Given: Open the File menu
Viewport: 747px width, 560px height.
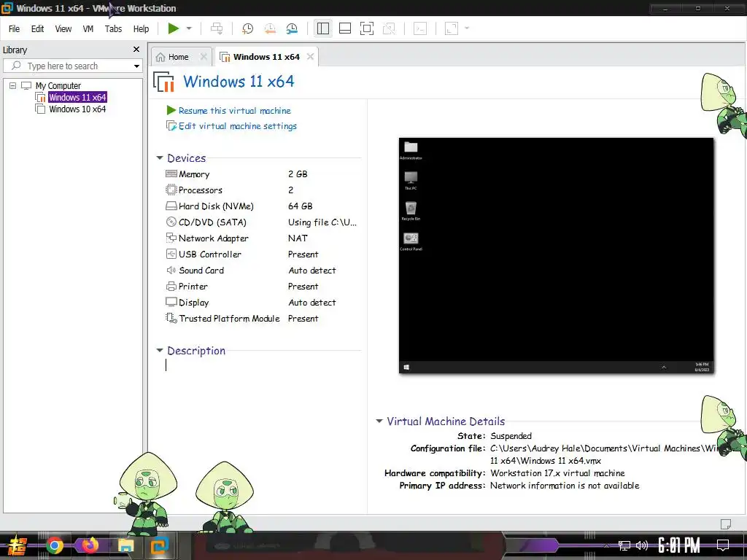Looking at the screenshot, I should [15, 29].
